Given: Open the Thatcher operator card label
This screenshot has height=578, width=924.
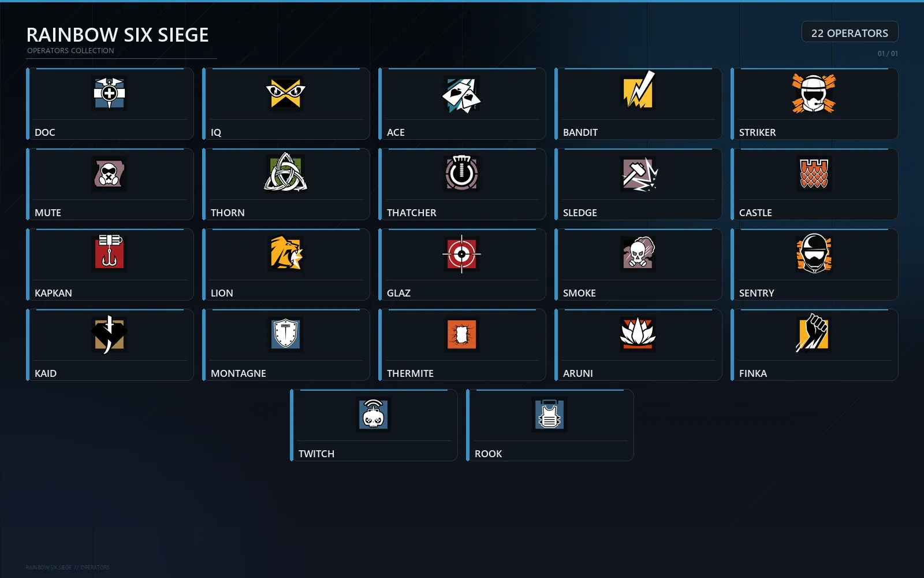Looking at the screenshot, I should coord(411,213).
